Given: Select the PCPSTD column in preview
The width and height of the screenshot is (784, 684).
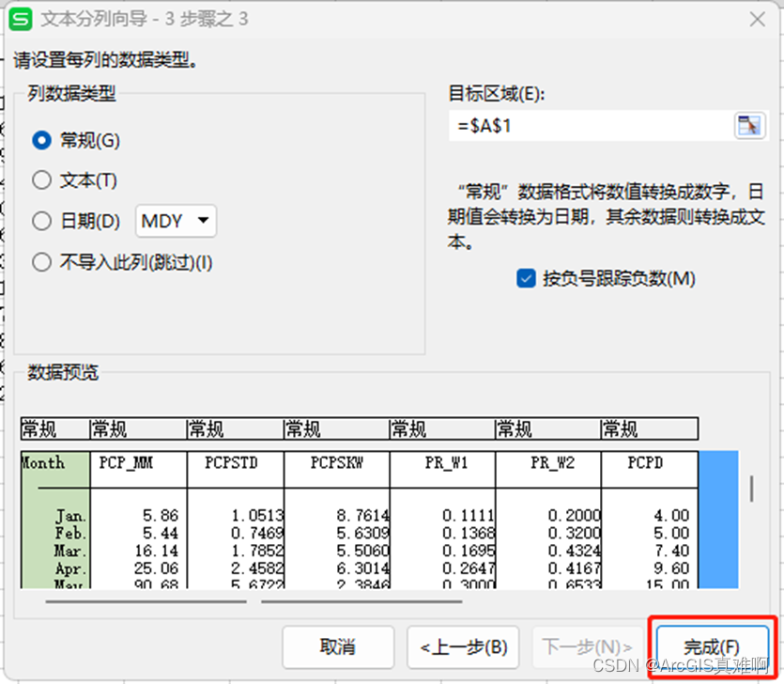Looking at the screenshot, I should click(236, 520).
